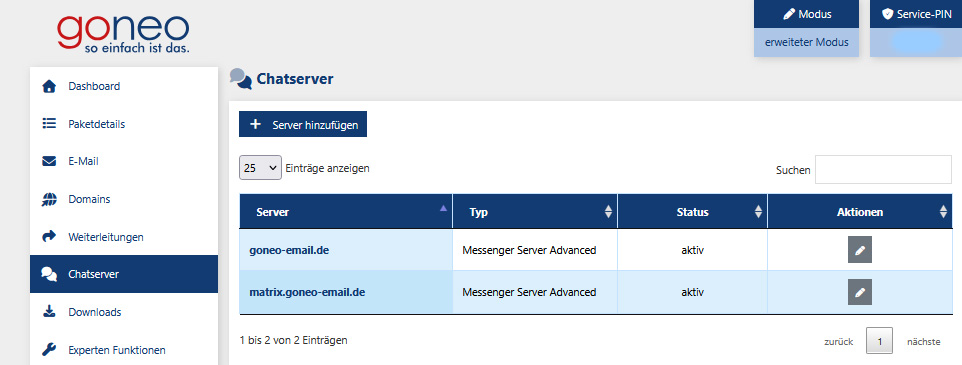Click the Modus button

pos(807,14)
